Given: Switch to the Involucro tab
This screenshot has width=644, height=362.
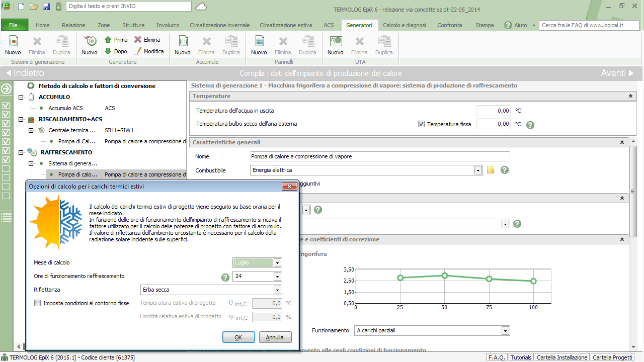Looking at the screenshot, I should (x=168, y=25).
